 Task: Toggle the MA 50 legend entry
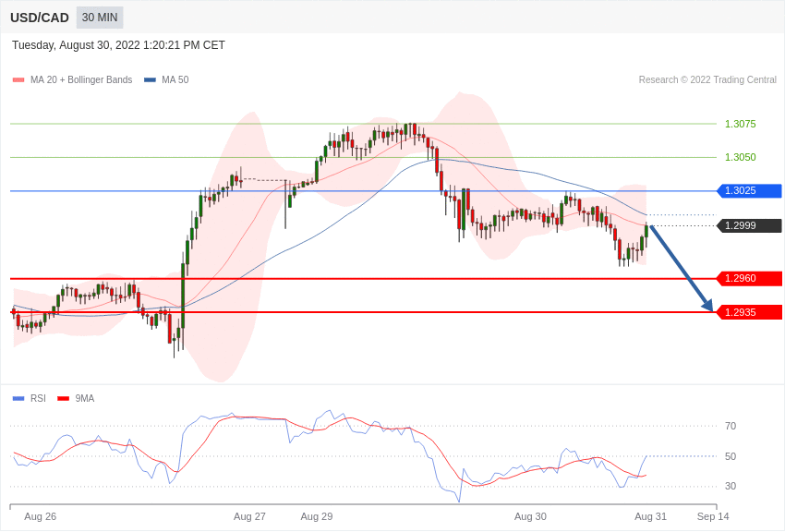coord(166,79)
